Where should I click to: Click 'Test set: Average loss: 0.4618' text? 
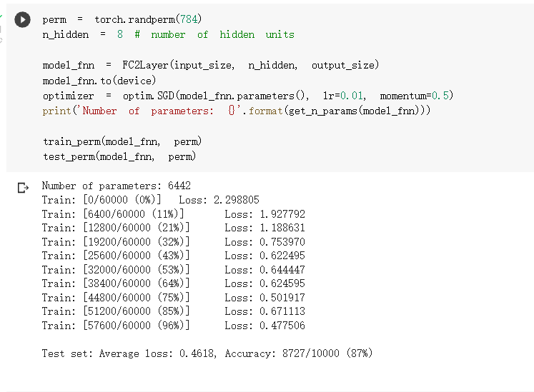click(129, 353)
